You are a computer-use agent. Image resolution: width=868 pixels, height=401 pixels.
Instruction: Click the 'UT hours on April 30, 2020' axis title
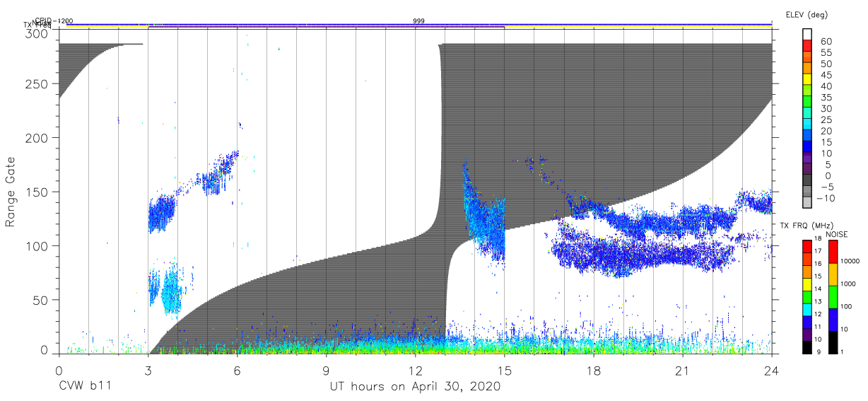[x=415, y=387]
